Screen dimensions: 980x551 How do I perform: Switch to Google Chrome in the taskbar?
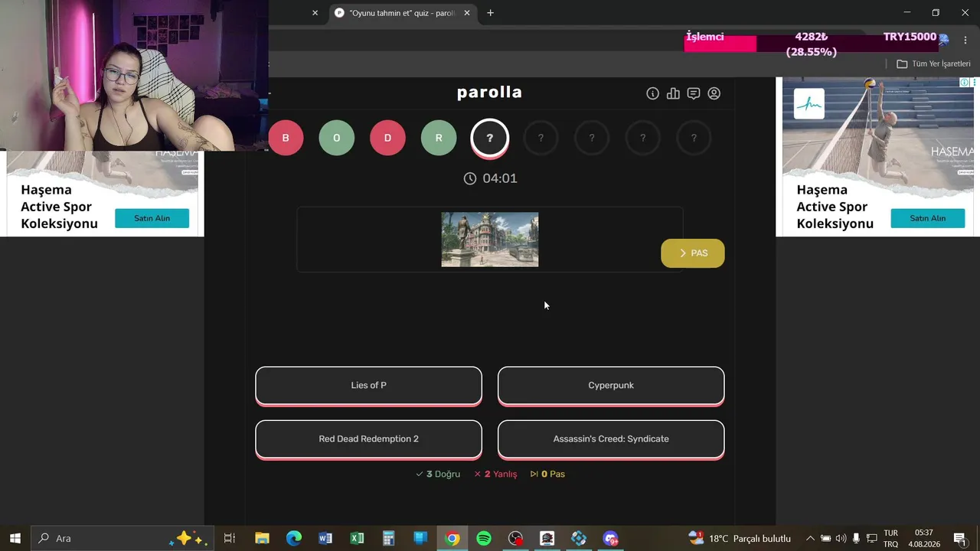(x=452, y=538)
